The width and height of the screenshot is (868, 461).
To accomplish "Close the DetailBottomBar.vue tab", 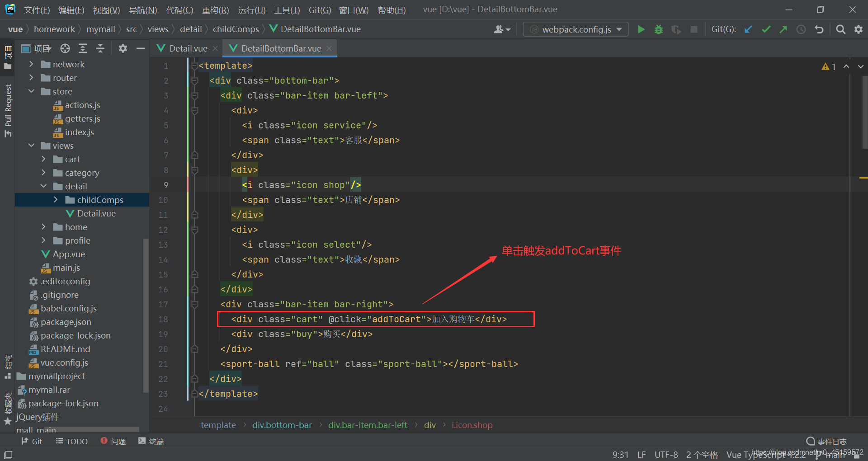I will [x=329, y=48].
